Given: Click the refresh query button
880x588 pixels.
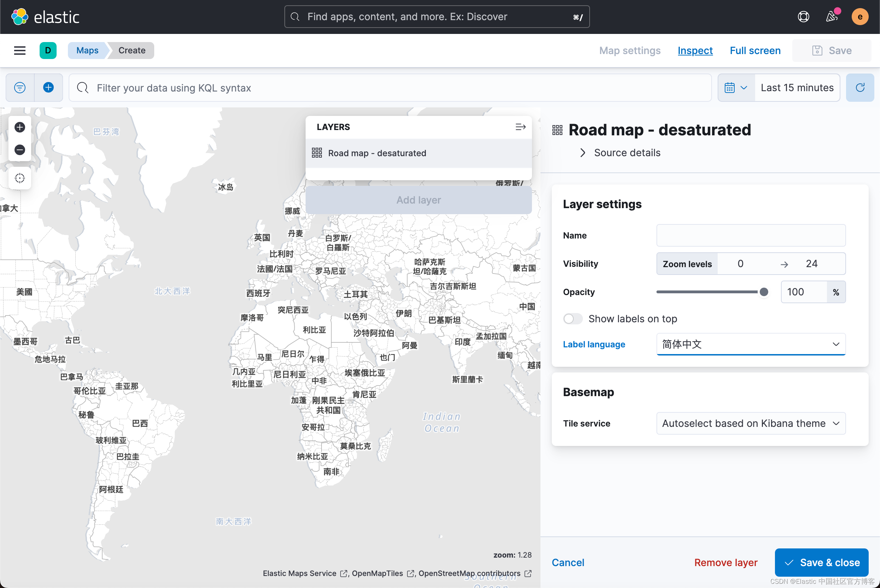Looking at the screenshot, I should click(x=860, y=88).
